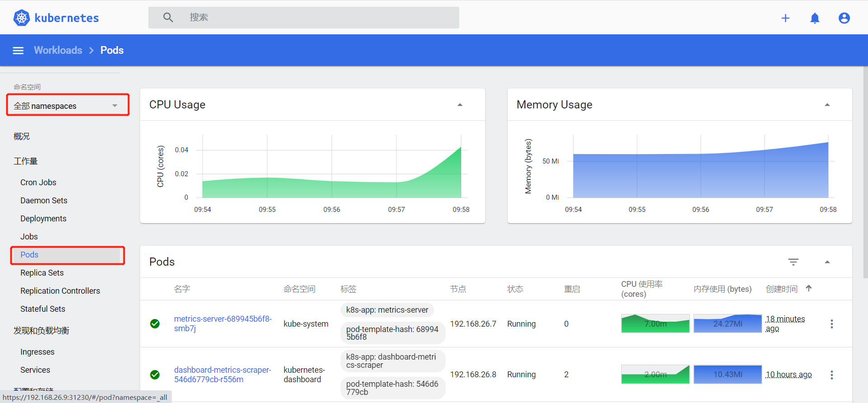Viewport: 868px width, 403px height.
Task: Open the user account icon
Action: 844,18
